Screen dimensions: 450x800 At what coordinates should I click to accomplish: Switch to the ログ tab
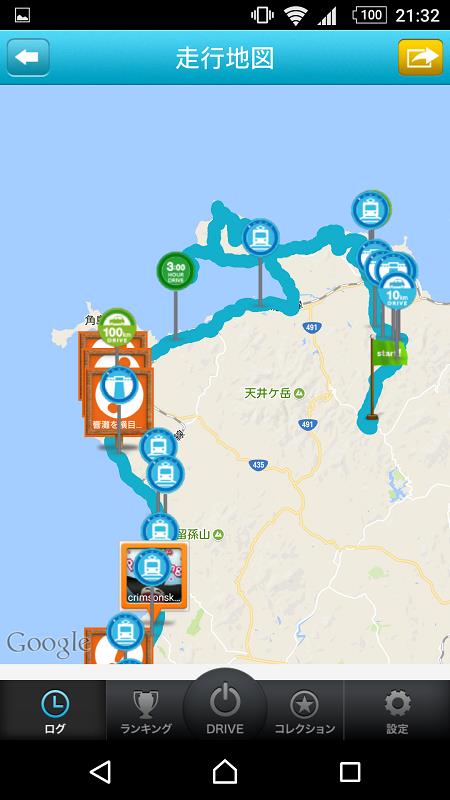54,711
